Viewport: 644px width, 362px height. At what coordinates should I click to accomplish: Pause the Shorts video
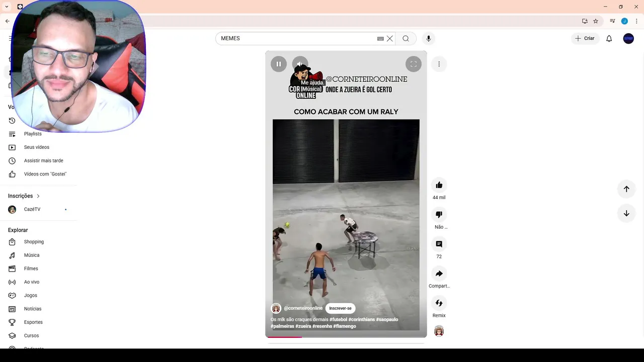pos(279,64)
